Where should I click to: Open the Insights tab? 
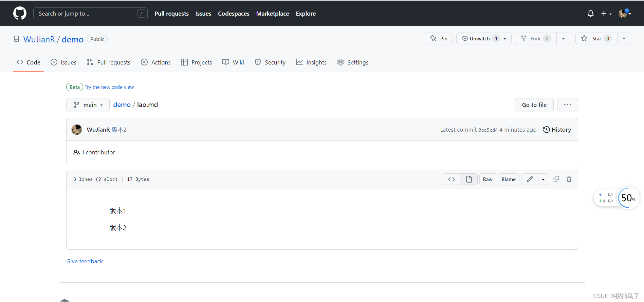pyautogui.click(x=311, y=62)
